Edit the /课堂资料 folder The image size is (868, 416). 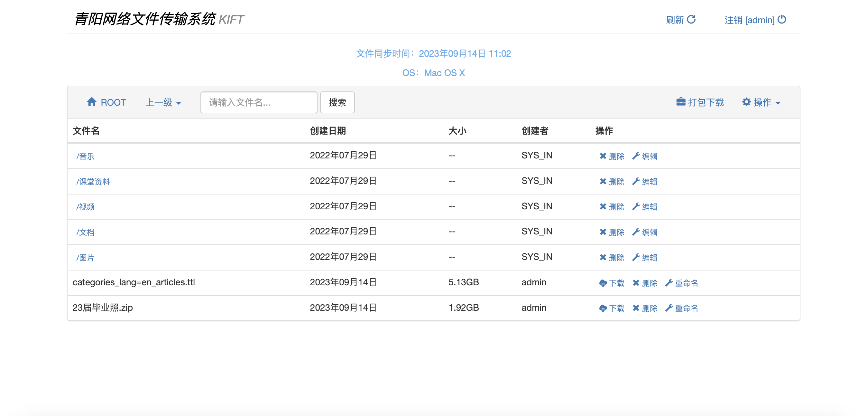[x=645, y=182]
